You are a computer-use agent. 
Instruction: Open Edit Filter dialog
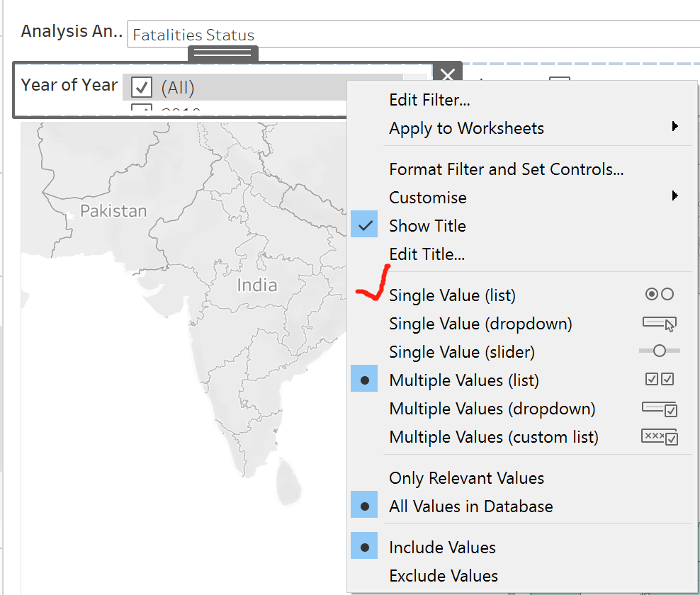point(429,100)
